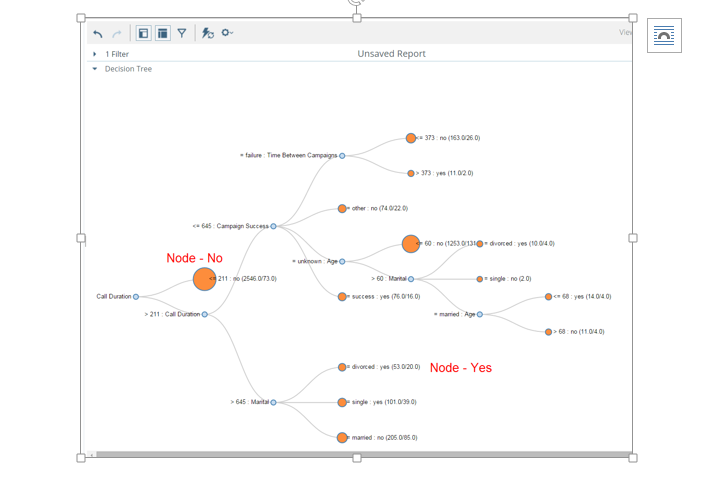Click the Unsaved Report title
The height and width of the screenshot is (489, 712).
391,54
